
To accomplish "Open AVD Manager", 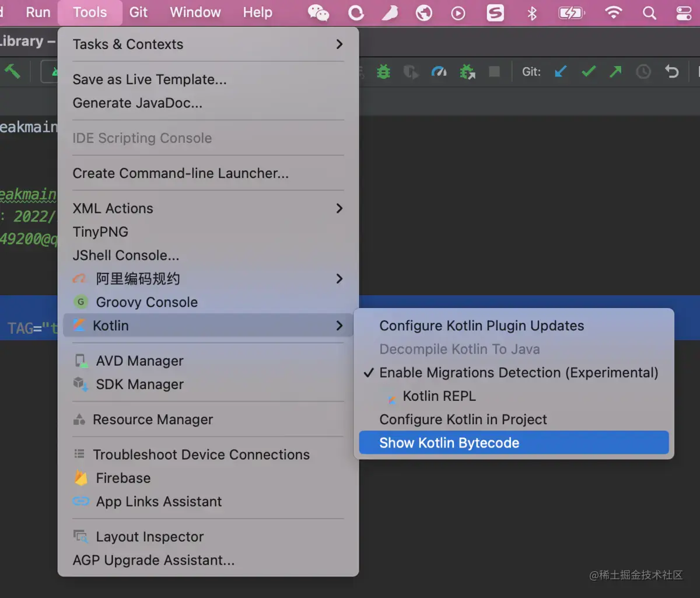I will pos(208,361).
